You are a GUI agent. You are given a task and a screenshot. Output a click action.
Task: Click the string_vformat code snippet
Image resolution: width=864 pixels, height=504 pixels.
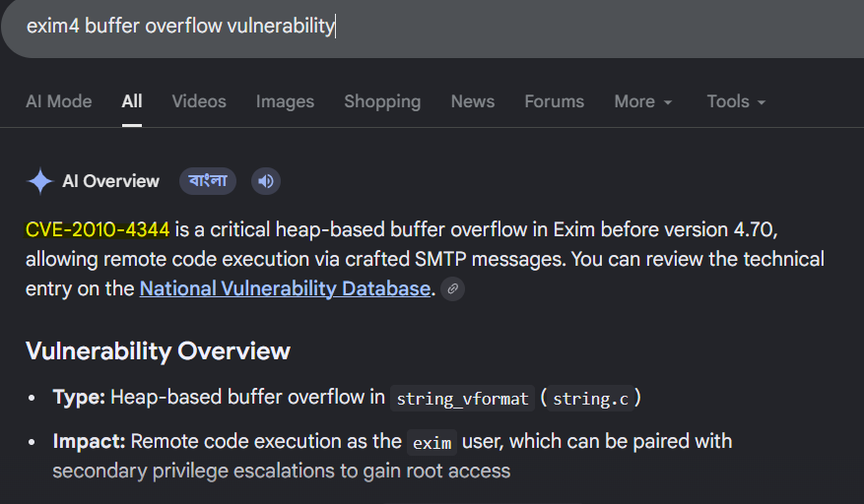[x=462, y=399]
